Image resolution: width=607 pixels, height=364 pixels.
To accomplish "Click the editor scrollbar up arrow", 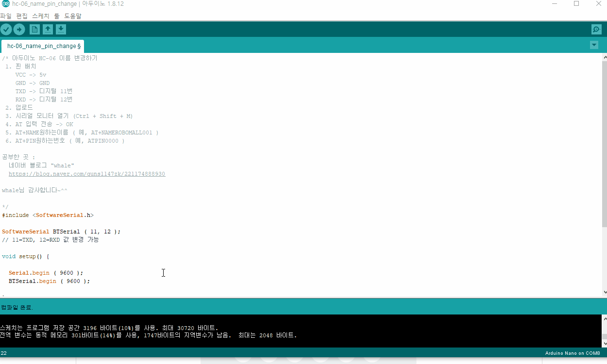I will click(604, 57).
